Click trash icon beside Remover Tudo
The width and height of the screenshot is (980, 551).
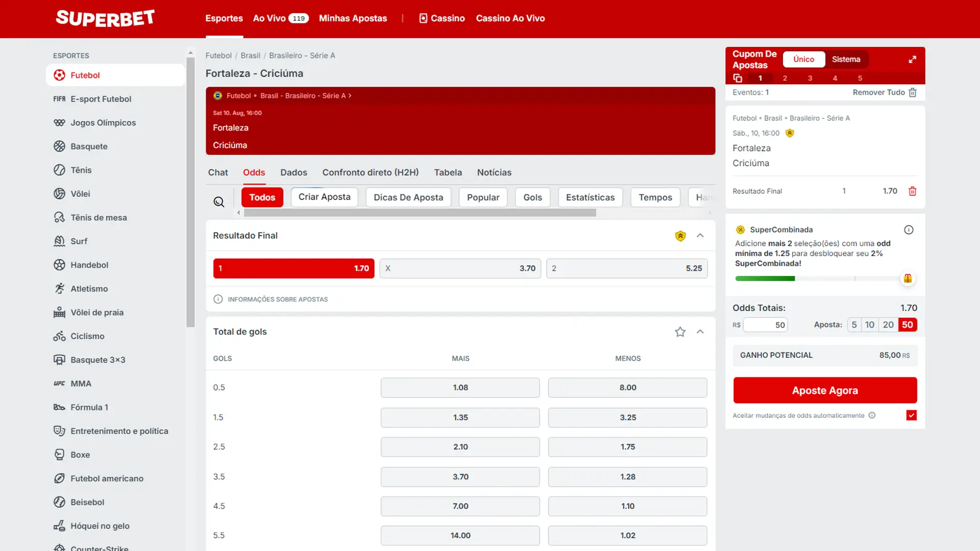(x=913, y=92)
